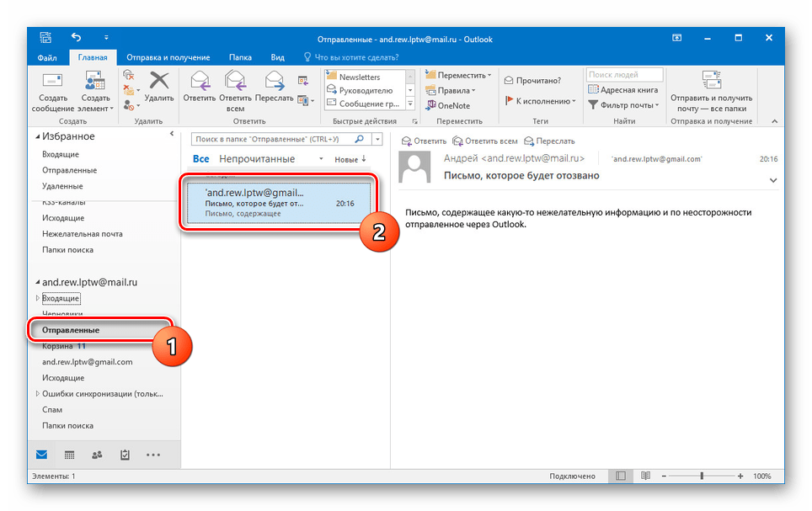Screen dimensions: 812x511
Task: Switch to the Главная tab
Action: click(93, 57)
